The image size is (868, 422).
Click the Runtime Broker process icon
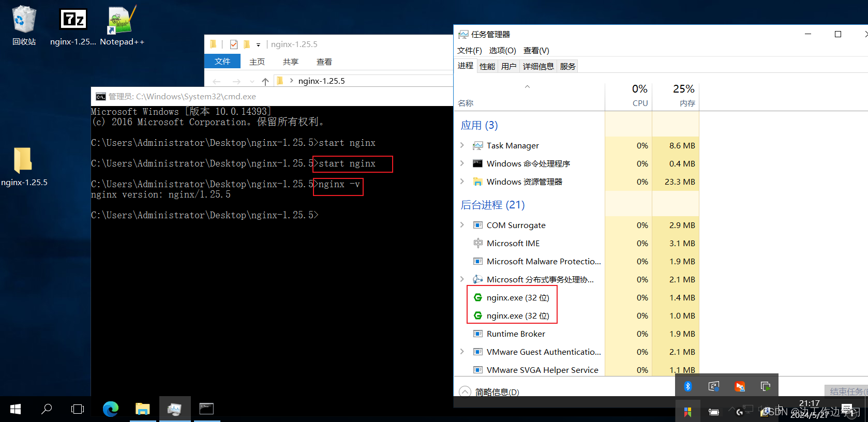point(478,334)
